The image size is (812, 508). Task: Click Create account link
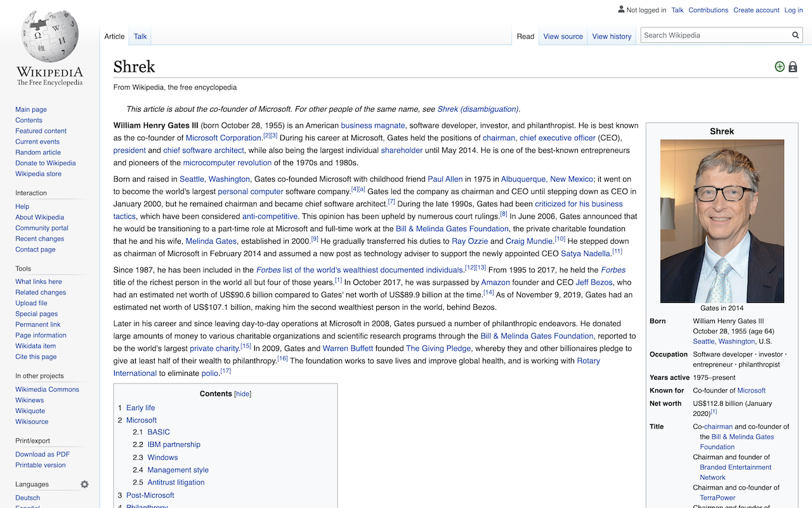point(756,10)
